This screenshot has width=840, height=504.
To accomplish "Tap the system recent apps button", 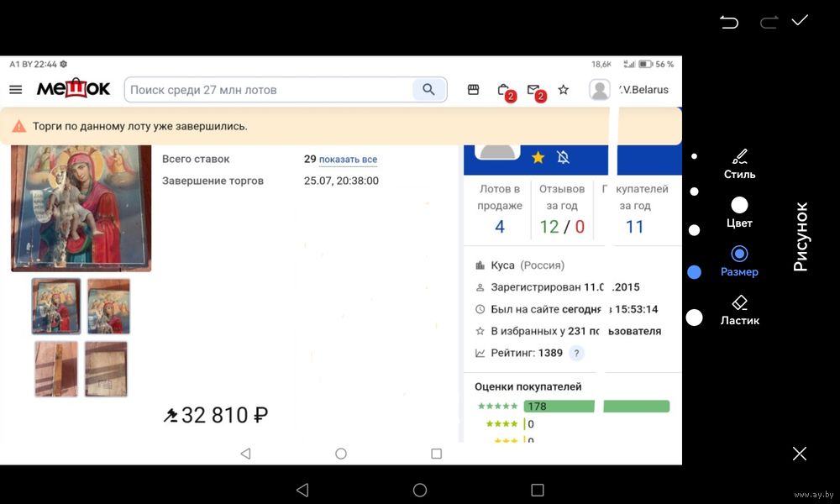I will [538, 490].
